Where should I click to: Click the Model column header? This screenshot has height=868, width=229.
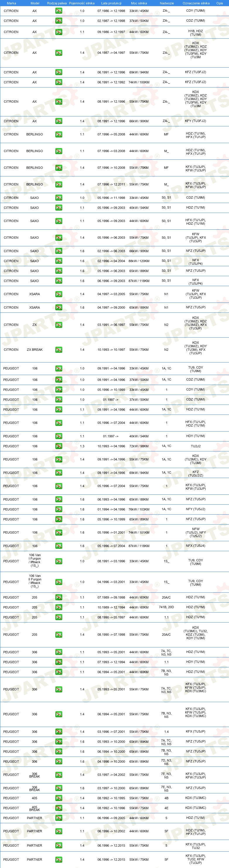click(x=35, y=4)
